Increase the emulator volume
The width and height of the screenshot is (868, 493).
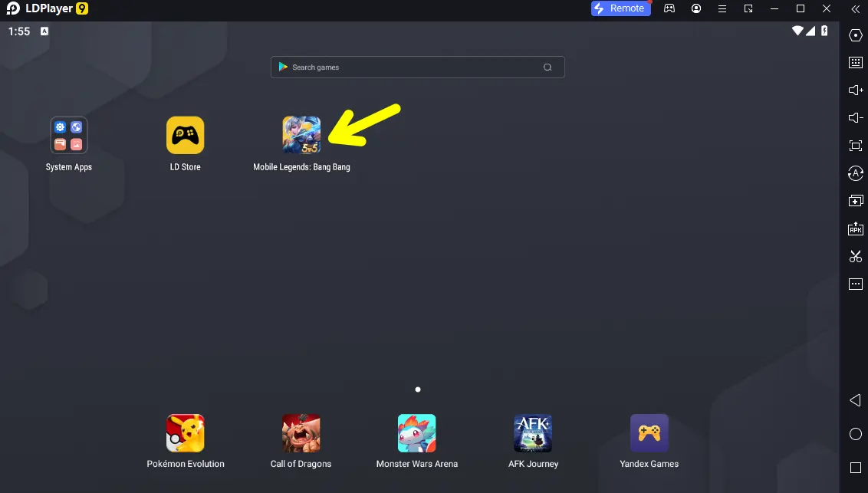(x=855, y=90)
